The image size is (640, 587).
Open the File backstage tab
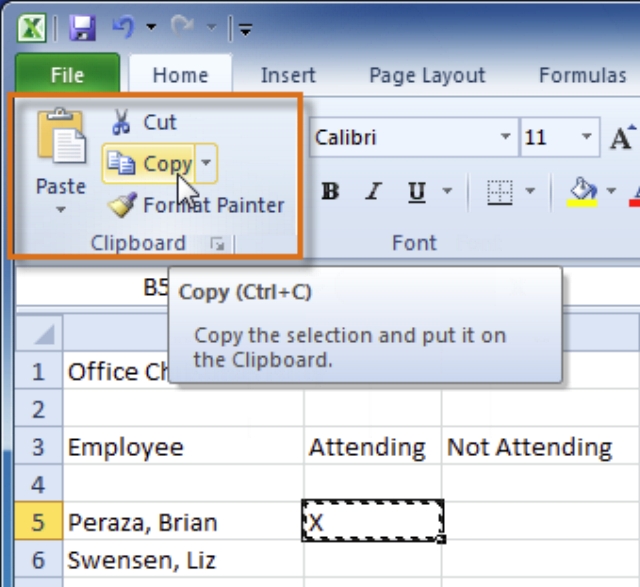tap(67, 75)
